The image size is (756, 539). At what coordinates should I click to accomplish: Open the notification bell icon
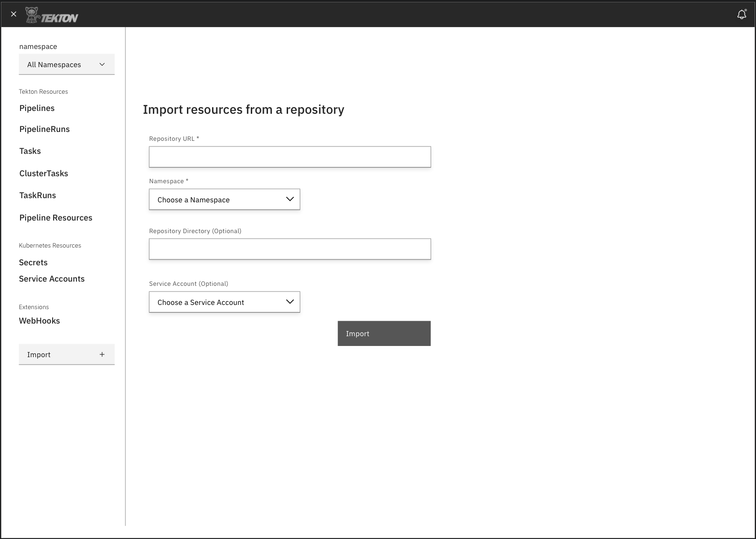pyautogui.click(x=742, y=14)
